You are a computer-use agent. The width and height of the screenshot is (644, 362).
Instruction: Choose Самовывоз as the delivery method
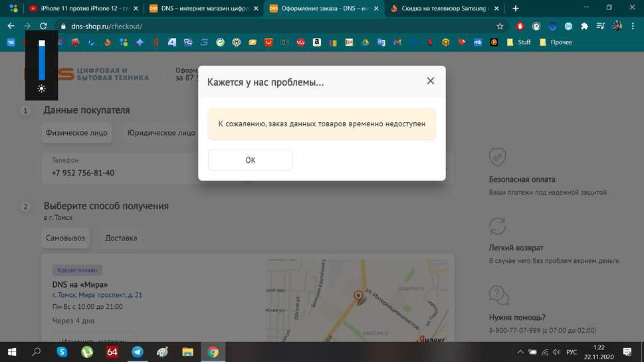point(65,238)
